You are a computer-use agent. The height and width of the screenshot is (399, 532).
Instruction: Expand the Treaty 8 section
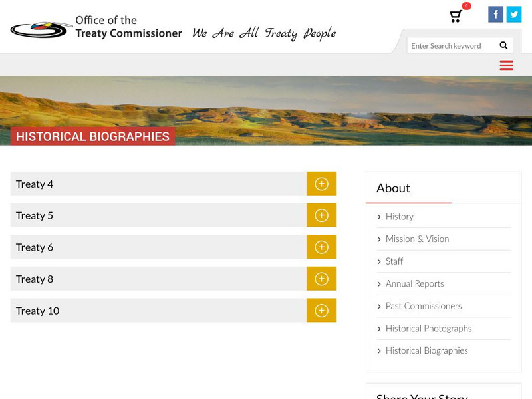[x=321, y=279]
